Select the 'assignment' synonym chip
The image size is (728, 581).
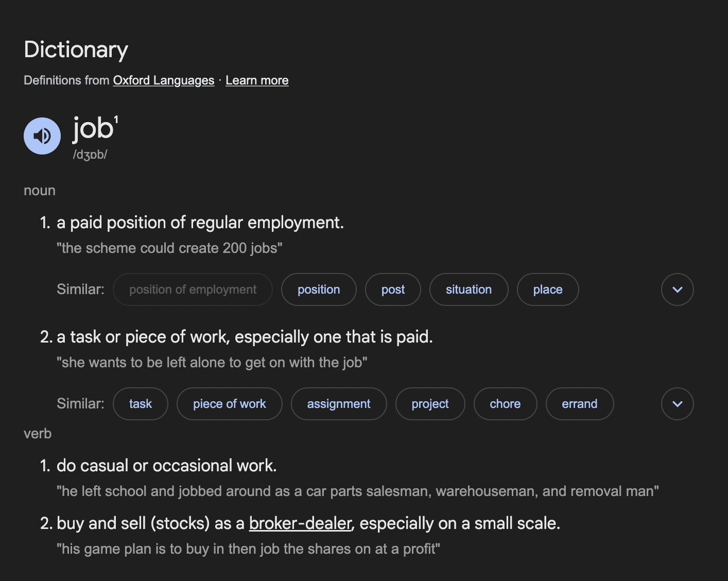339,404
